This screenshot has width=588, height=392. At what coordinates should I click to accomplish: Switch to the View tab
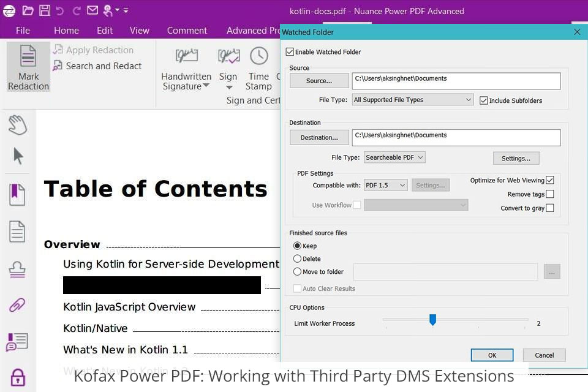[x=140, y=31]
